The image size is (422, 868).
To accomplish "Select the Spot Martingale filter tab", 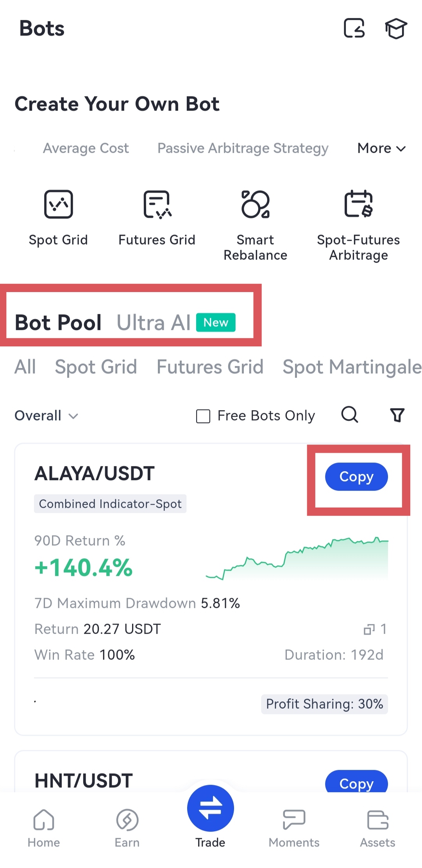I will (352, 367).
